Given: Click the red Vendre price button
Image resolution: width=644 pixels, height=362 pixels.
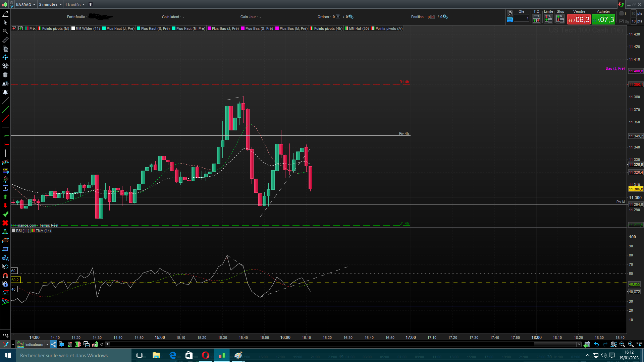Looking at the screenshot, I should coord(579,20).
